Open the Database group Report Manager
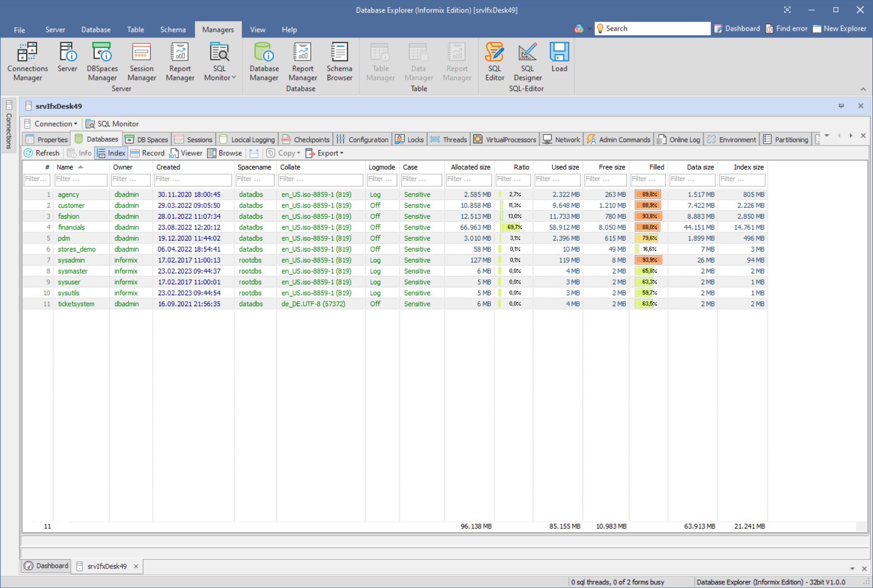Viewport: 873px width, 588px height. 302,62
